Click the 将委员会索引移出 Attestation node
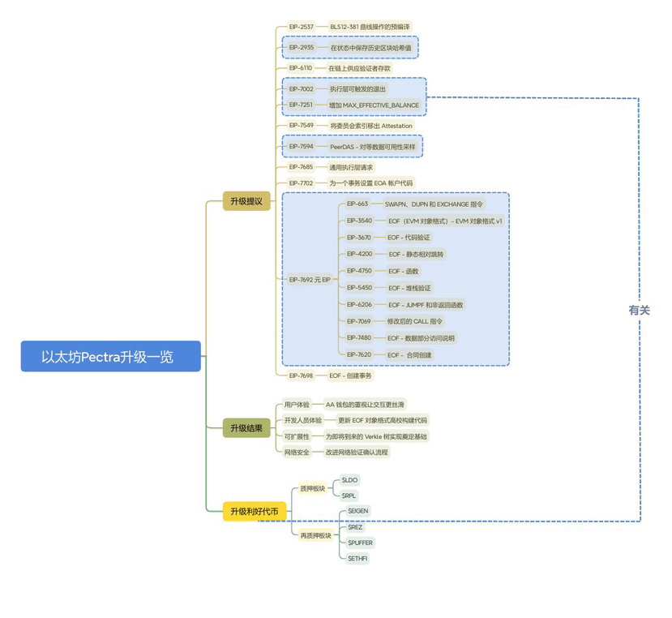 click(x=371, y=126)
